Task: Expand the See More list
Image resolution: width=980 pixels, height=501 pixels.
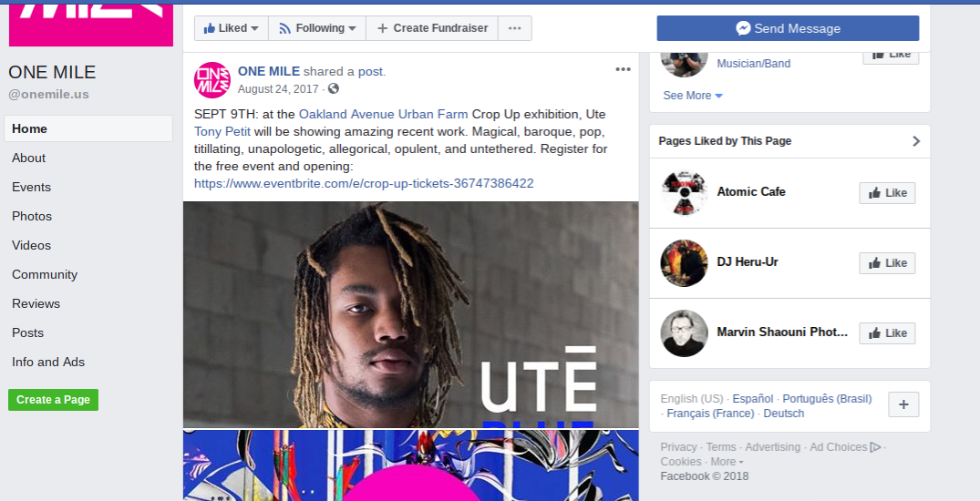Action: 693,96
